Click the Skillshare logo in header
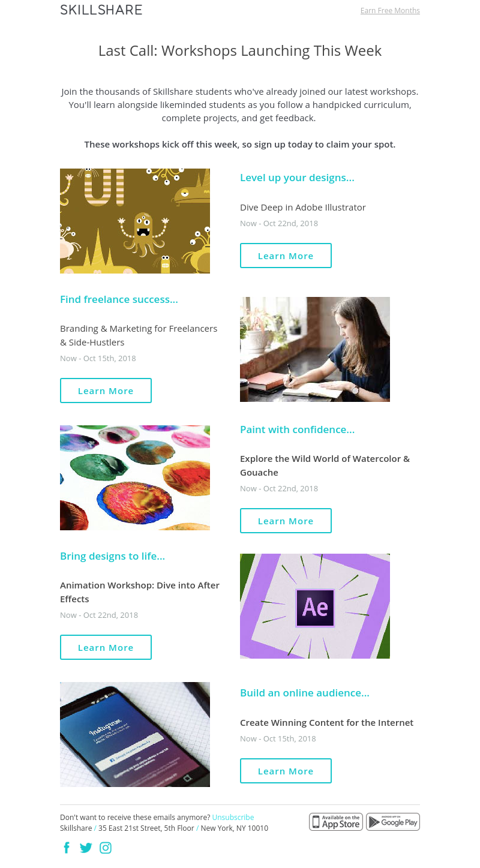Viewport: 480px width, 868px height. coord(101,10)
